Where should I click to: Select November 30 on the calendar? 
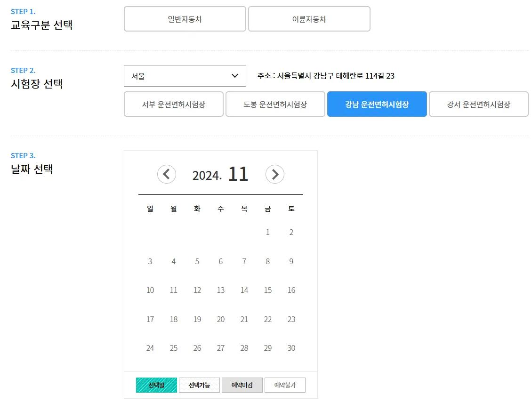pyautogui.click(x=291, y=348)
